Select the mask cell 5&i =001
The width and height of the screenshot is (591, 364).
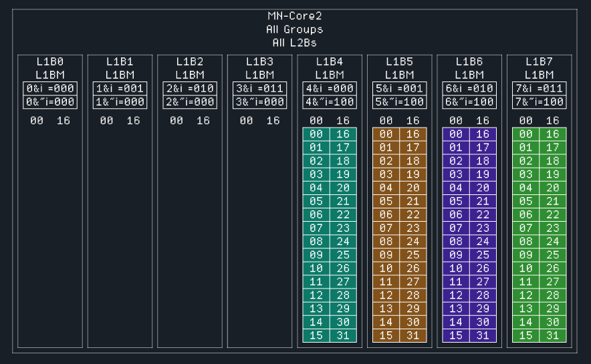pos(400,88)
